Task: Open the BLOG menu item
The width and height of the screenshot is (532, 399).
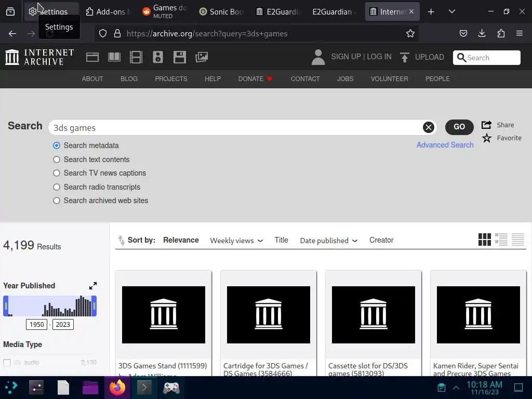Action: point(129,79)
